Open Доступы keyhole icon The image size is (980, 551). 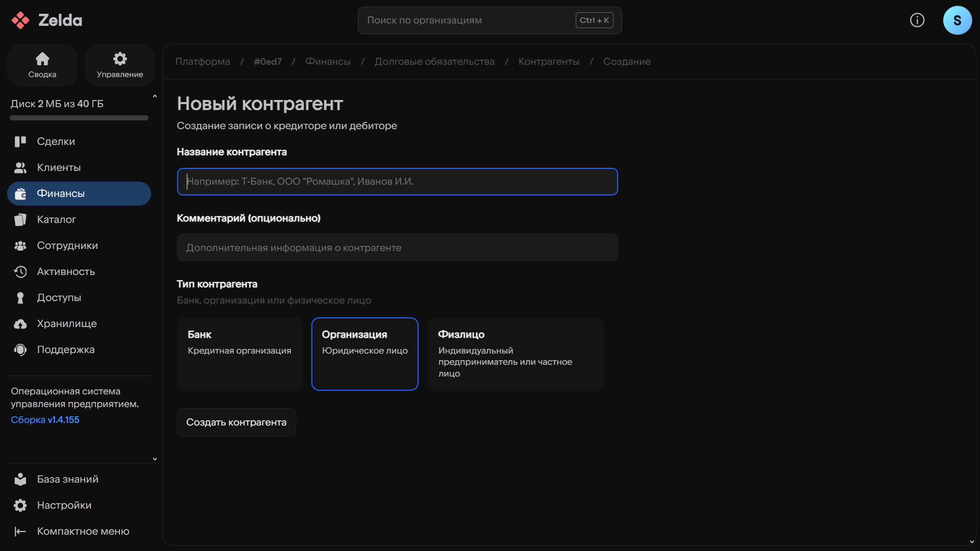tap(20, 298)
